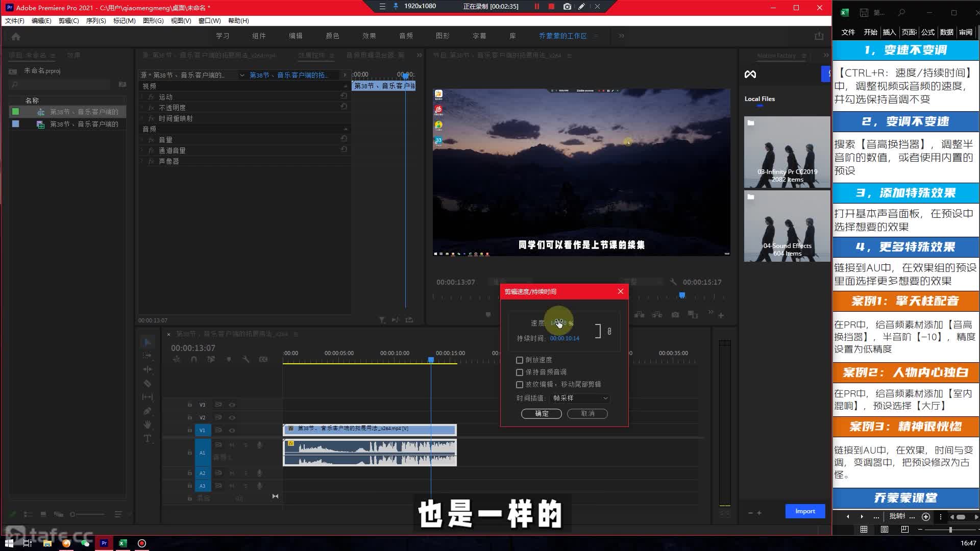The height and width of the screenshot is (551, 980).
Task: Click the recorder screenshot camera icon
Action: pyautogui.click(x=567, y=7)
